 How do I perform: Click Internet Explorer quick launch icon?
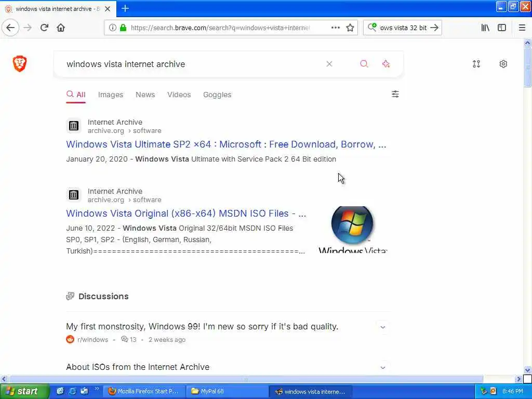coord(72,391)
